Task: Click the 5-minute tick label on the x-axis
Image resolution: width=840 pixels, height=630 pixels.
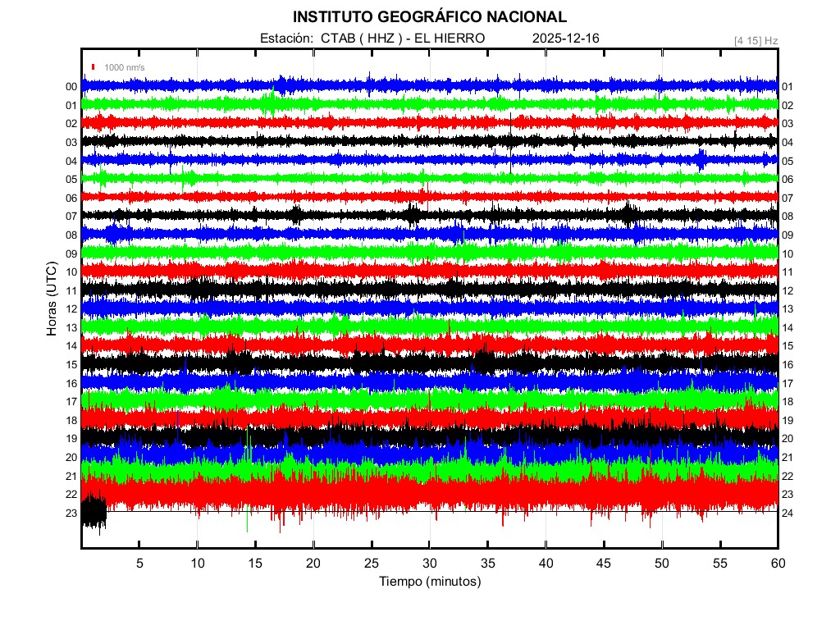Action: (139, 564)
